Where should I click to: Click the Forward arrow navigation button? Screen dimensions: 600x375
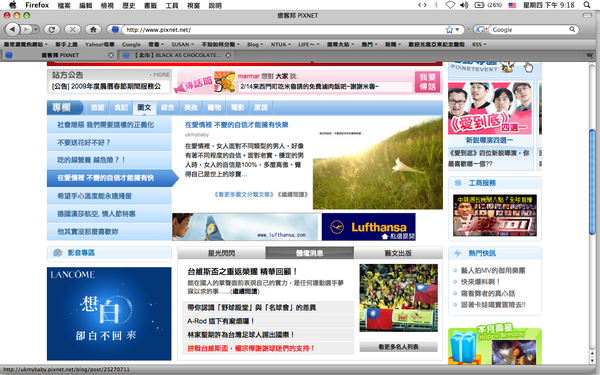click(x=26, y=29)
